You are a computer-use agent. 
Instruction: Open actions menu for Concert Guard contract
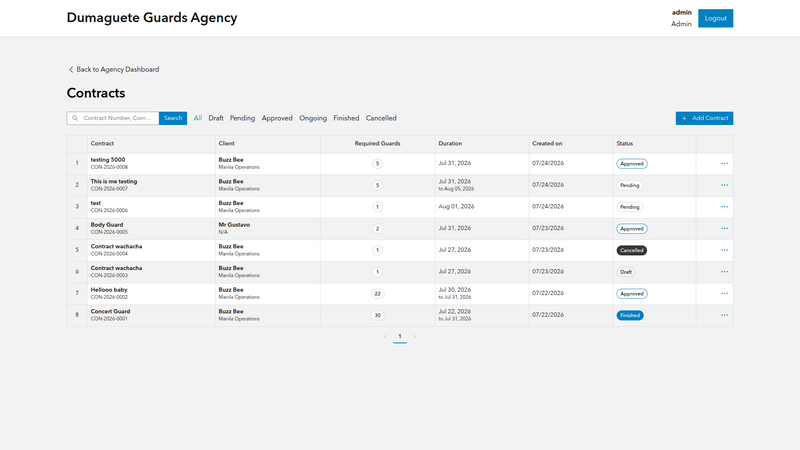tap(724, 315)
